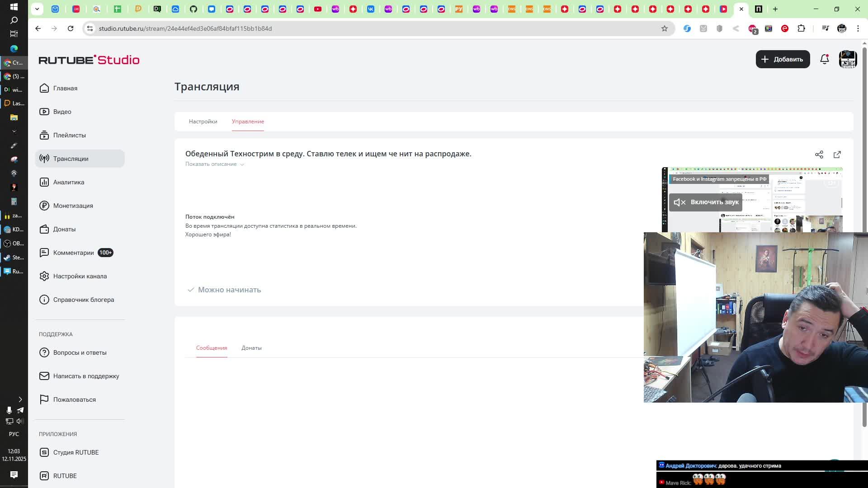The image size is (868, 488).
Task: Open Настройки канала in the sidebar
Action: click(x=80, y=276)
